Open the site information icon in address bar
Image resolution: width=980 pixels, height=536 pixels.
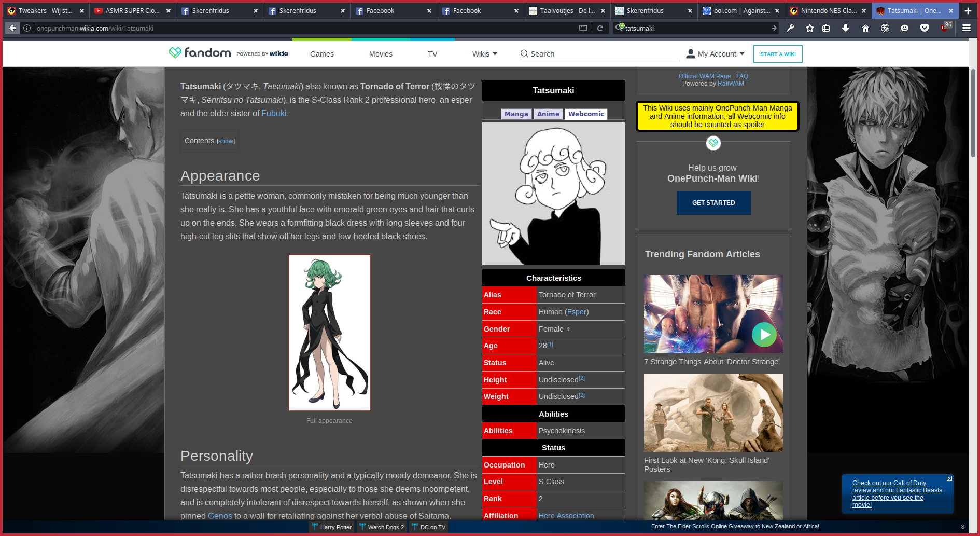(x=27, y=28)
